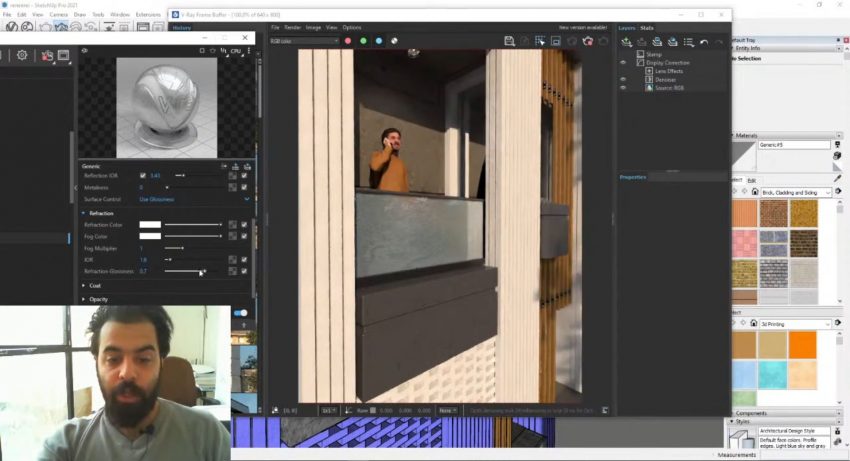Screen dimensions: 850x461
Task: Hide the Display Correction layer via eye icon
Action: click(x=623, y=62)
